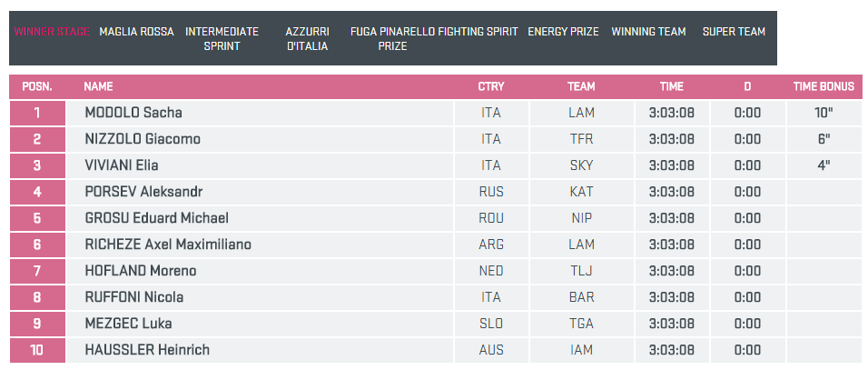
Task: Click the TEAM column header
Action: tap(581, 87)
